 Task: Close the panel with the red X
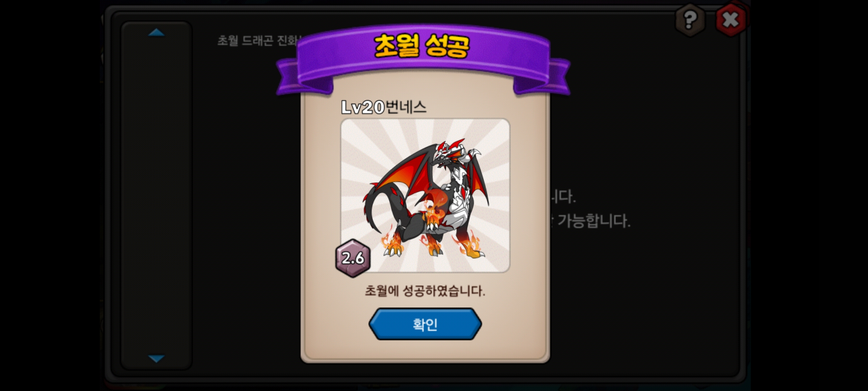coord(731,20)
